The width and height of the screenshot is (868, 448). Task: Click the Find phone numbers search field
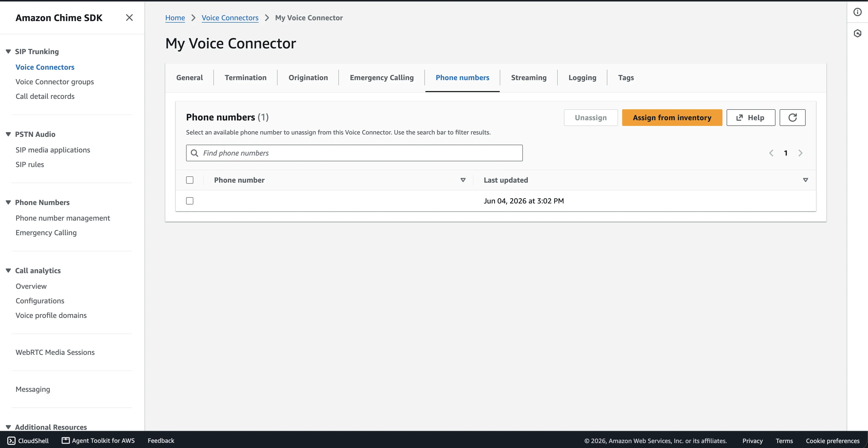point(354,153)
